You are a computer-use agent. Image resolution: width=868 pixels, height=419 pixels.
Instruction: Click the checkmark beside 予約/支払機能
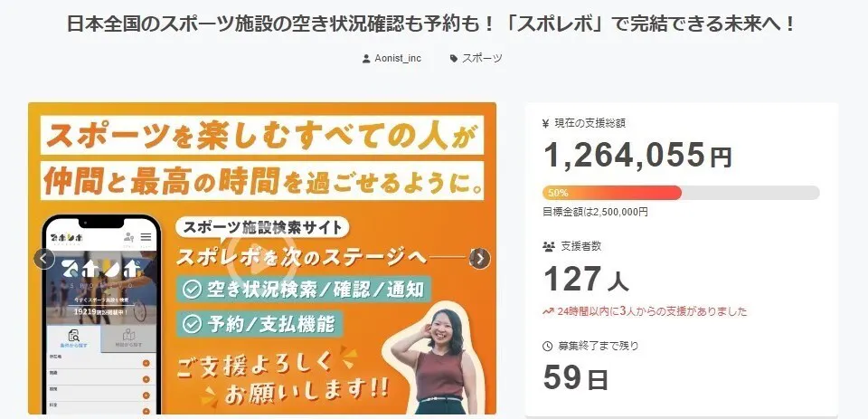tap(192, 325)
